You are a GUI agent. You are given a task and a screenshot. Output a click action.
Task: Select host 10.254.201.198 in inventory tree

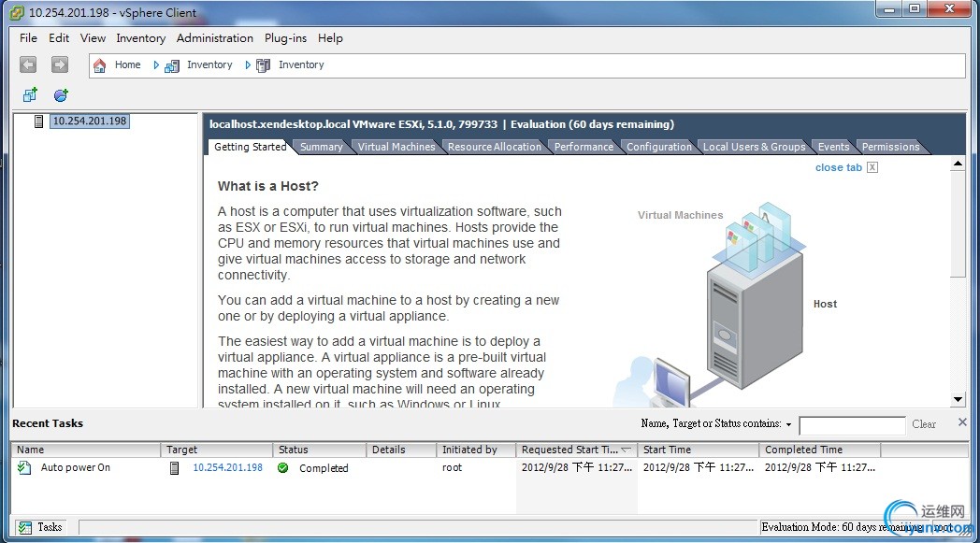(90, 121)
